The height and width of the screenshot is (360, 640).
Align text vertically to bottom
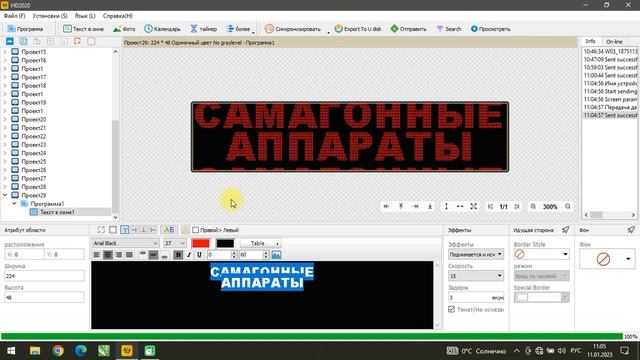click(164, 255)
